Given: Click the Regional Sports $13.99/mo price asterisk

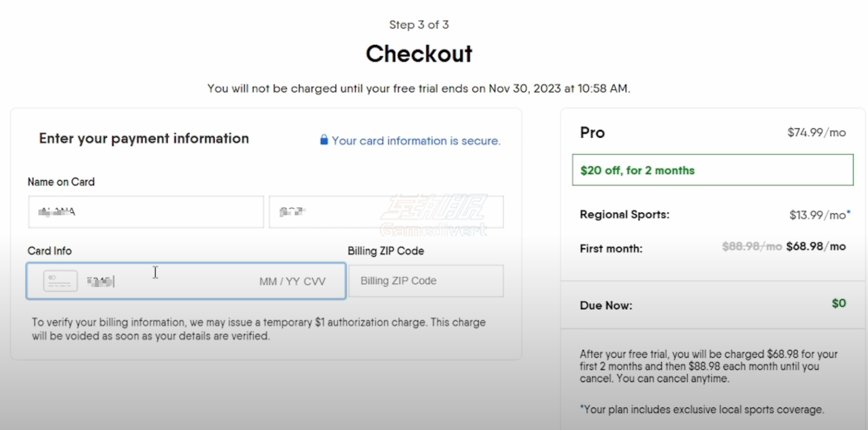Looking at the screenshot, I should pyautogui.click(x=849, y=213).
